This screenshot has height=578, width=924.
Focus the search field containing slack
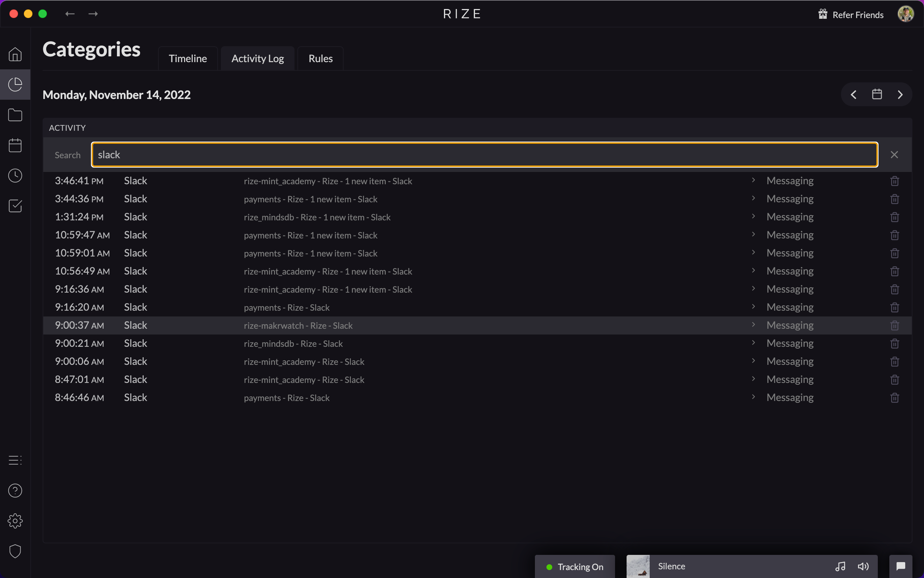[484, 155]
